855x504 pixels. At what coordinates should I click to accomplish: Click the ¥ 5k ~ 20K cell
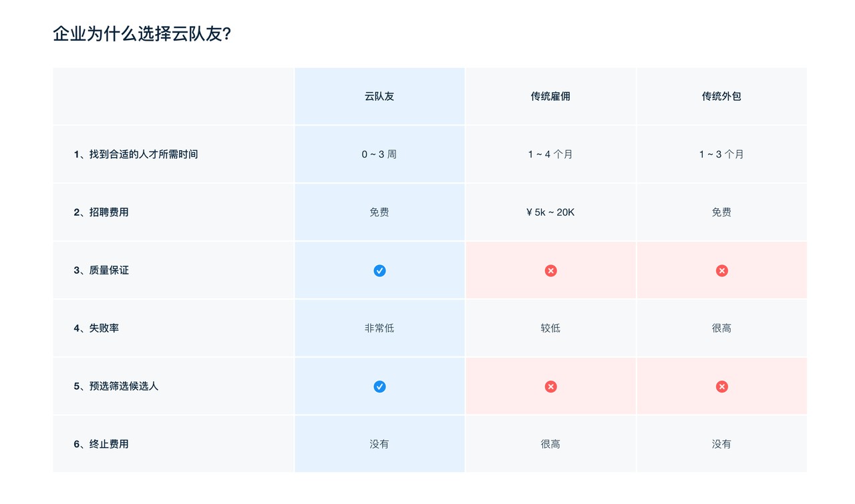click(x=550, y=212)
